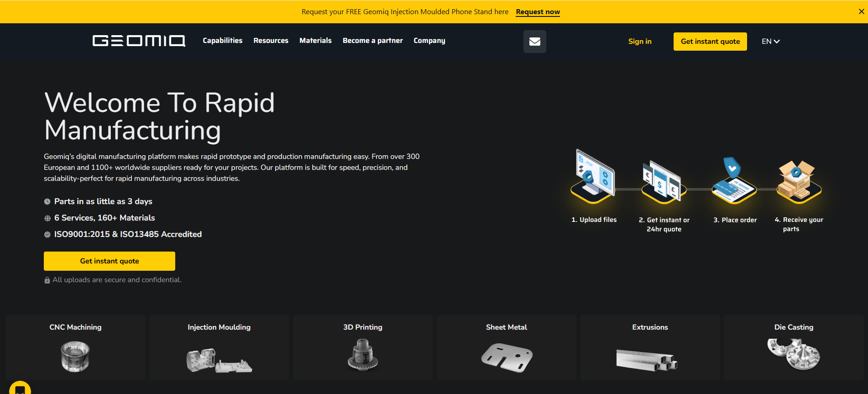The height and width of the screenshot is (394, 868).
Task: Click Sign in
Action: pos(639,42)
